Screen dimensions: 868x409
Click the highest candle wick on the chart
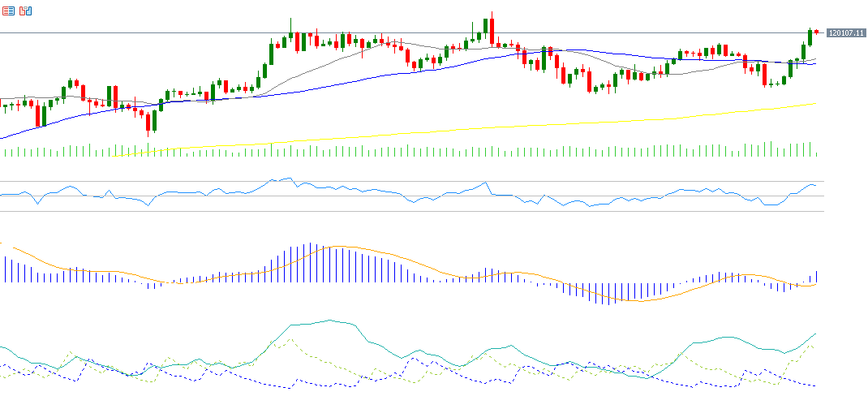click(492, 15)
